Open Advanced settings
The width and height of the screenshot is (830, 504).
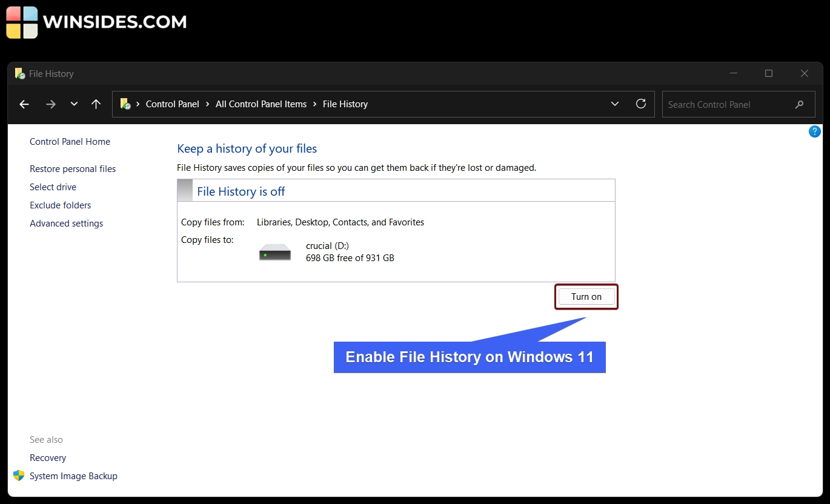point(66,223)
